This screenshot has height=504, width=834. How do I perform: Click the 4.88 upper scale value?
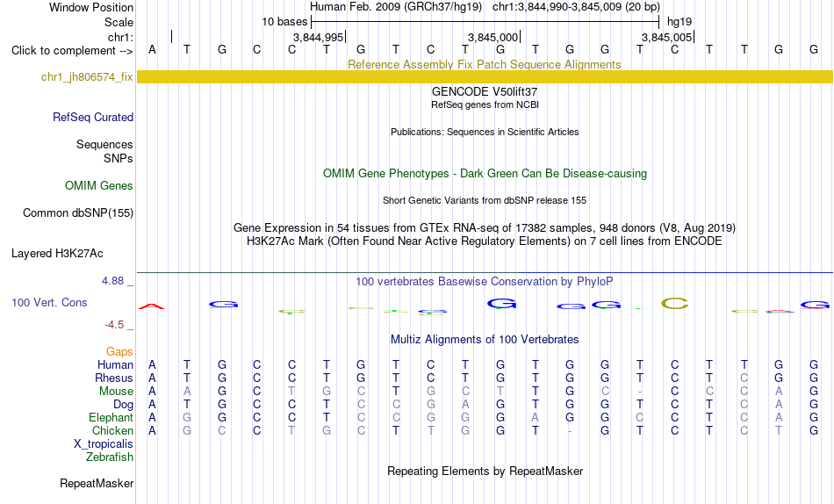click(x=112, y=280)
